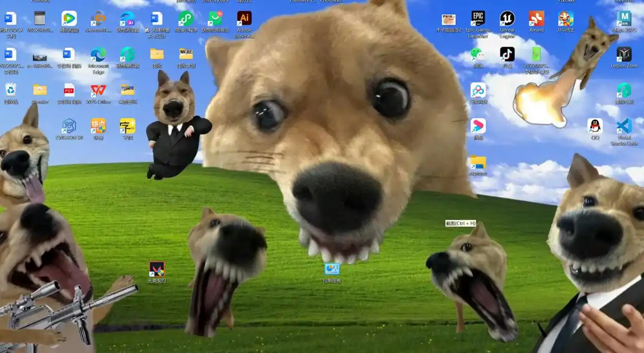Launch Legion Zone
Viewport: 644px width, 353px height.
click(624, 54)
